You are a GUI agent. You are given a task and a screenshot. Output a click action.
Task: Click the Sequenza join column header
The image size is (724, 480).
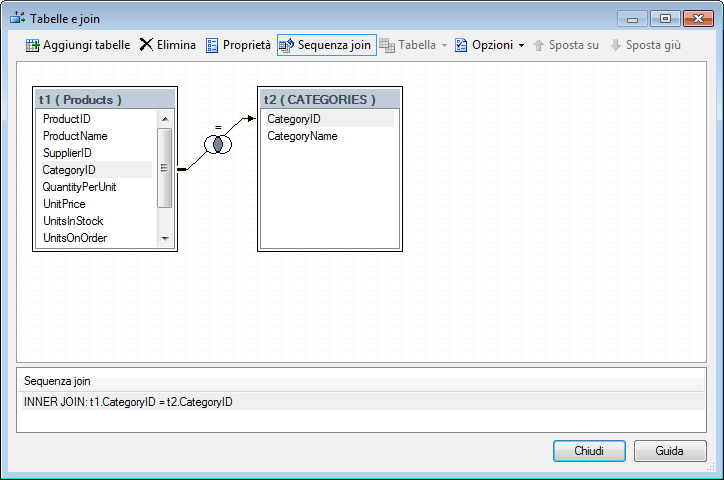pyautogui.click(x=362, y=381)
